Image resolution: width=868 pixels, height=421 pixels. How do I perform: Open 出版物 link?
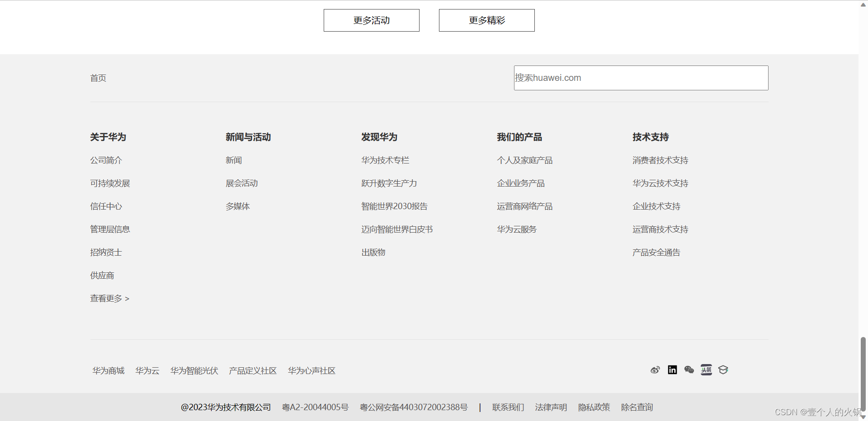click(373, 253)
